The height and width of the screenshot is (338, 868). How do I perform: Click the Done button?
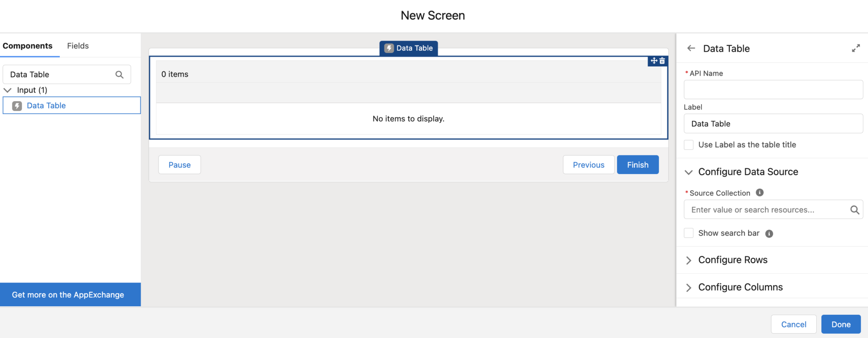click(x=840, y=324)
